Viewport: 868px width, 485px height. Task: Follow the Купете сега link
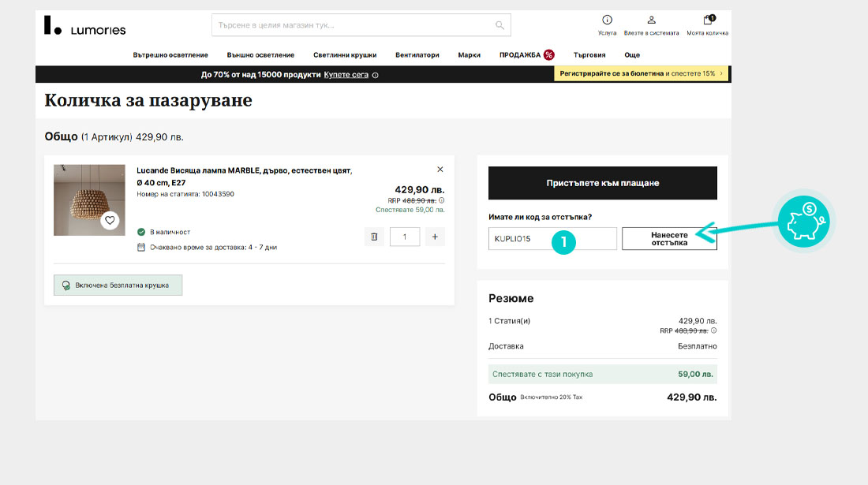click(x=346, y=75)
